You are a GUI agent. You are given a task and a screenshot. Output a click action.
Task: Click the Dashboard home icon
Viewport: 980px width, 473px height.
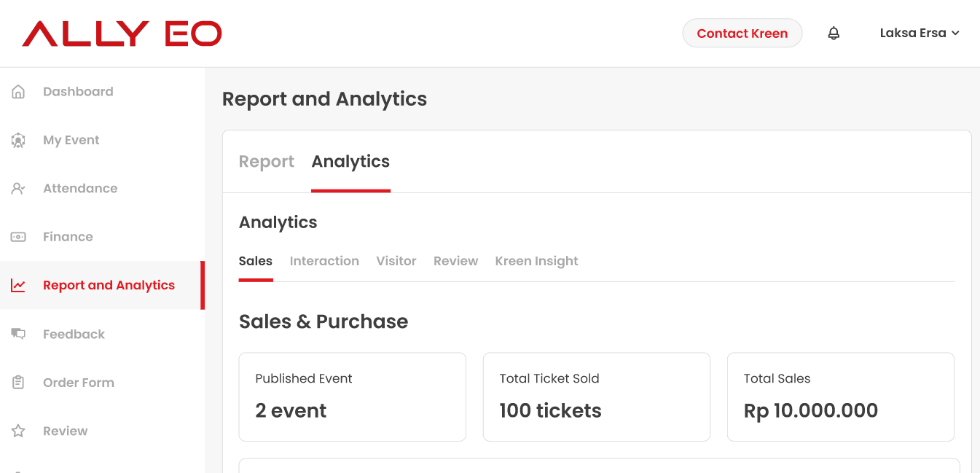18,92
